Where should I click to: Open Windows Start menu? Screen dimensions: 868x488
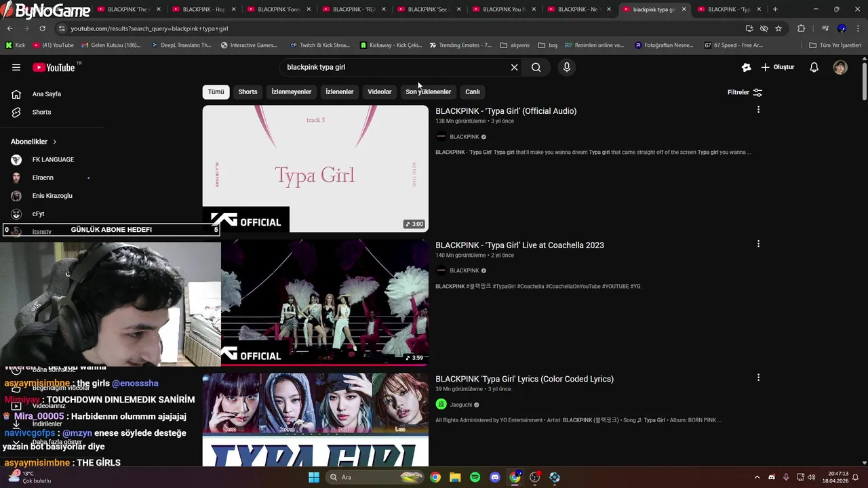(x=314, y=477)
